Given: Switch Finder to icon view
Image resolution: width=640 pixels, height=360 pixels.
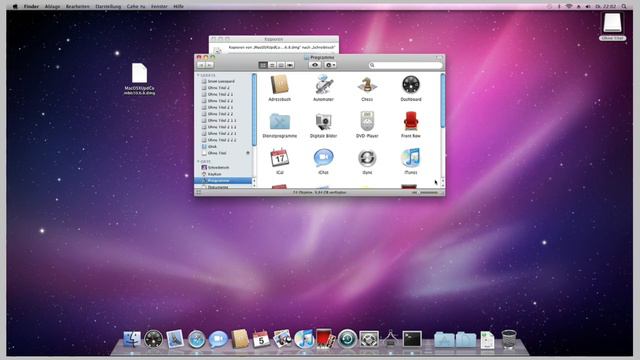Looking at the screenshot, I should pos(263,65).
